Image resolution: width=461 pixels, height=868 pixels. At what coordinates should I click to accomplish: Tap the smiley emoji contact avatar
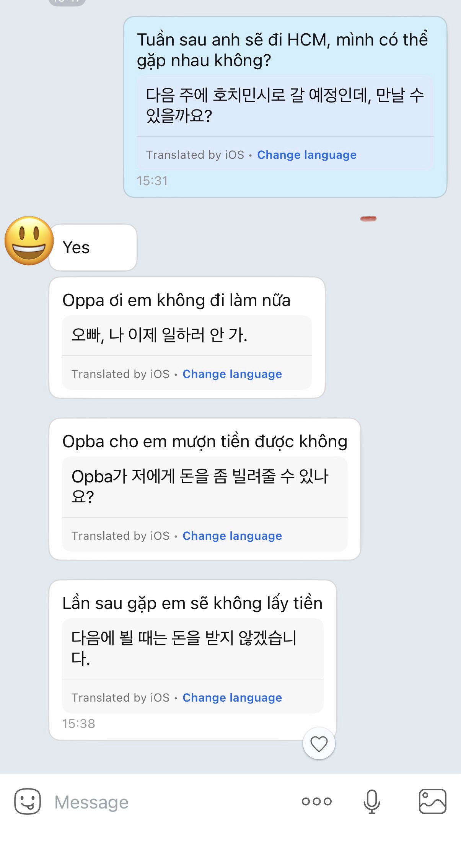pyautogui.click(x=29, y=241)
